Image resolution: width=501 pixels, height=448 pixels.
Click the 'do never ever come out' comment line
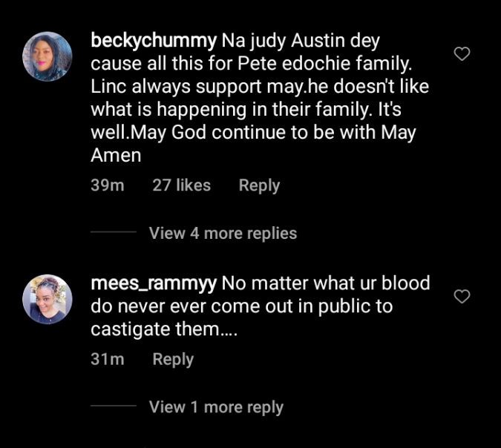click(x=241, y=306)
